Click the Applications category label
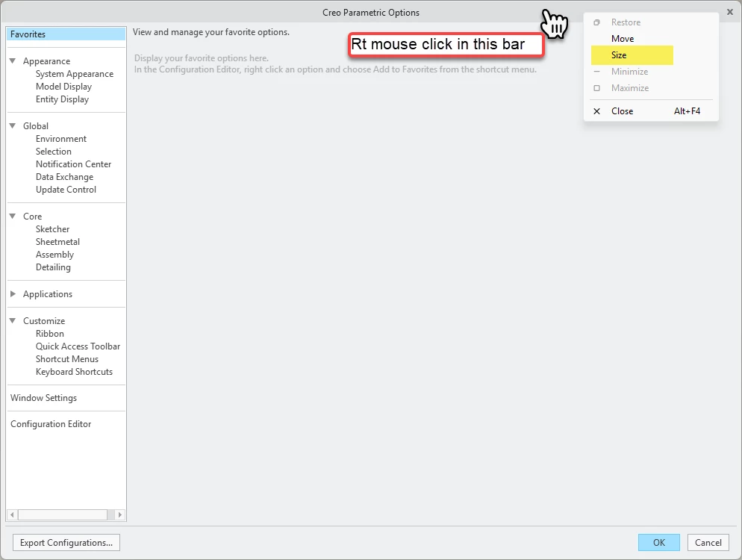 pos(47,294)
